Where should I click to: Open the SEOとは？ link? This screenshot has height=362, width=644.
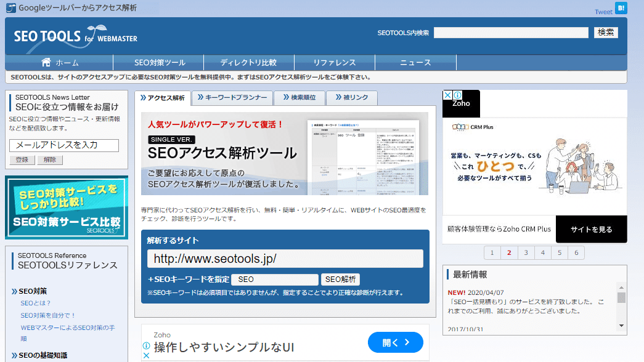click(x=35, y=304)
